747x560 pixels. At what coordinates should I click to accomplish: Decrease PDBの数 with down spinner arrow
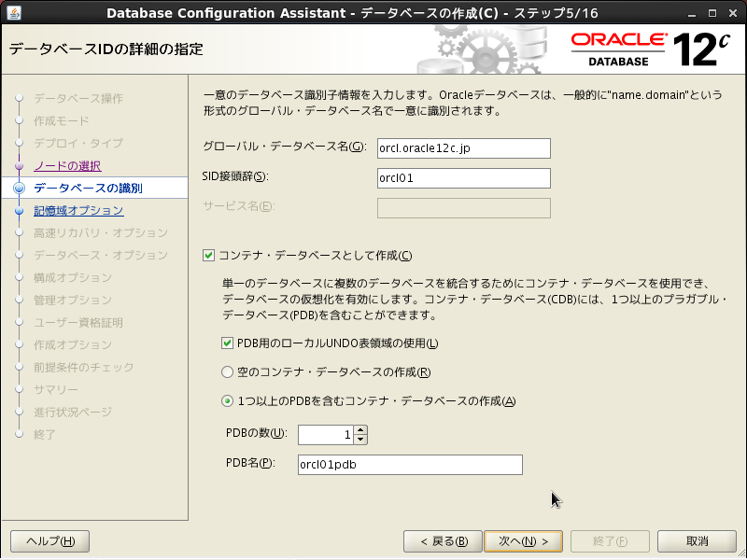pos(360,440)
